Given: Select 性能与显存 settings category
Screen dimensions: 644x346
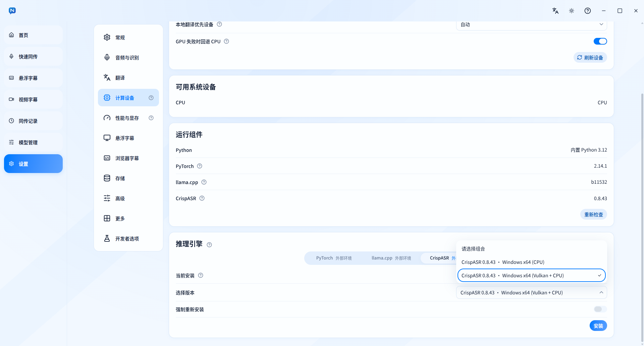Looking at the screenshot, I should [x=128, y=118].
